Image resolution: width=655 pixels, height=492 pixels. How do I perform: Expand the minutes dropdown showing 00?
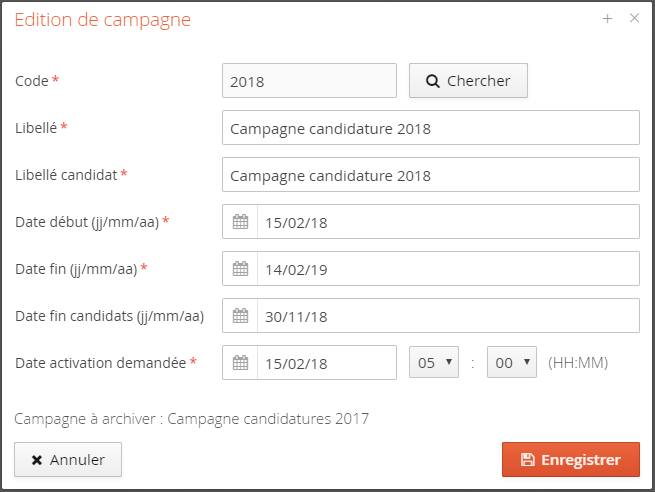tap(511, 362)
